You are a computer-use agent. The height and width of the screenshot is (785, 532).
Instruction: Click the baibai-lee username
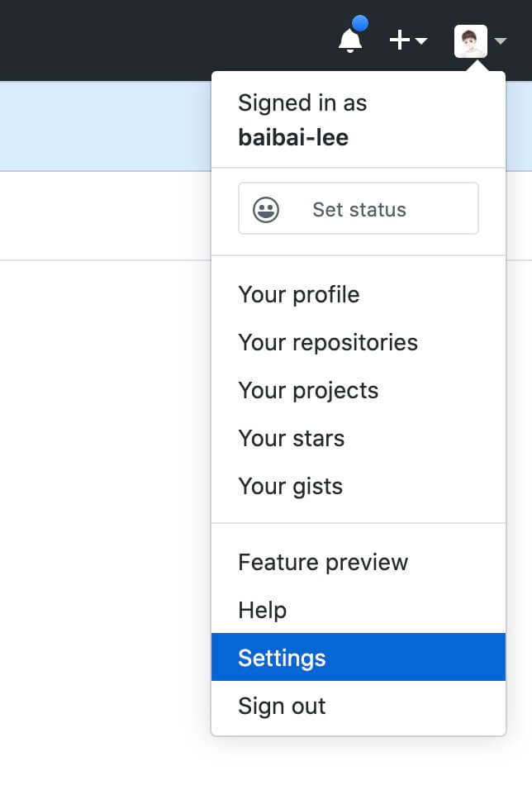pyautogui.click(x=293, y=137)
